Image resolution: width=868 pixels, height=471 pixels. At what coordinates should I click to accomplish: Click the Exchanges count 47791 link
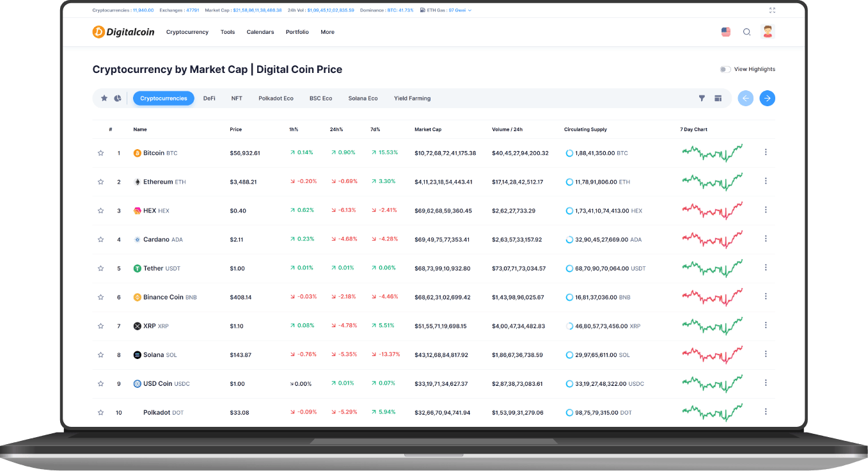pos(179,10)
